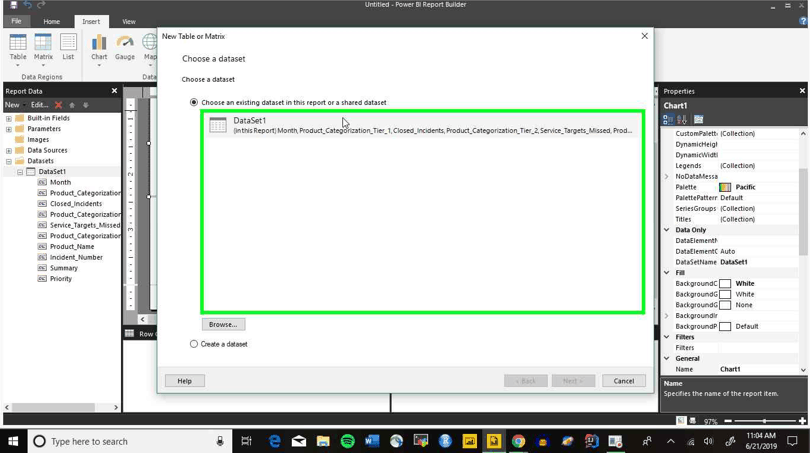Open File Explorer from taskbar

pos(323,441)
